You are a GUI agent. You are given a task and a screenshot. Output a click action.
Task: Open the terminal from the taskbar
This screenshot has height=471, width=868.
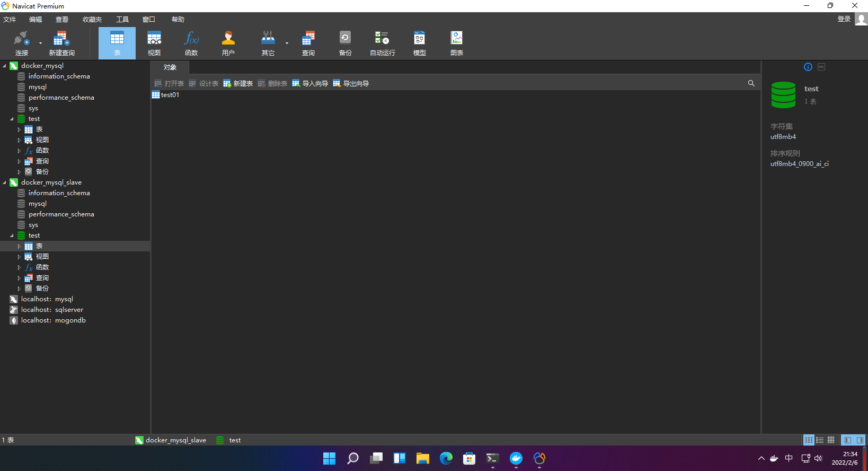click(x=493, y=458)
